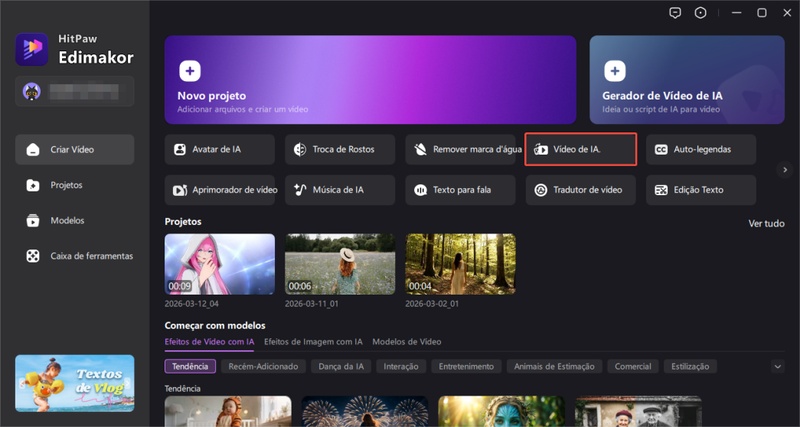Click the Criar Vídeo sidebar icon
This screenshot has height=427, width=800.
33,149
